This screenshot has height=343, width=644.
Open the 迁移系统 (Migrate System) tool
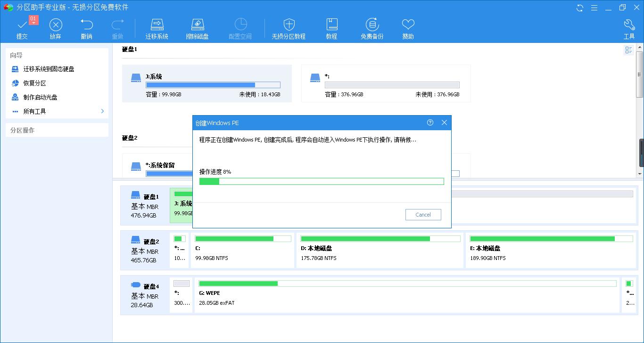click(157, 24)
